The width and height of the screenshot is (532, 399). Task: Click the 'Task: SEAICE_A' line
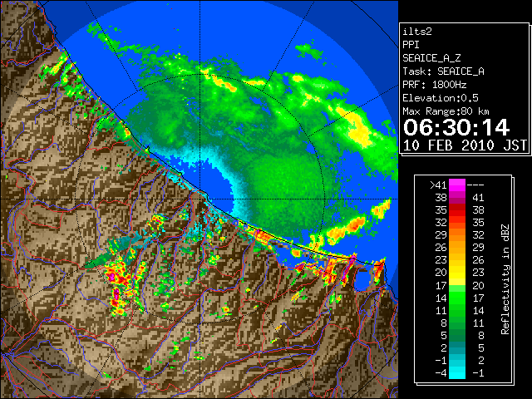click(443, 71)
